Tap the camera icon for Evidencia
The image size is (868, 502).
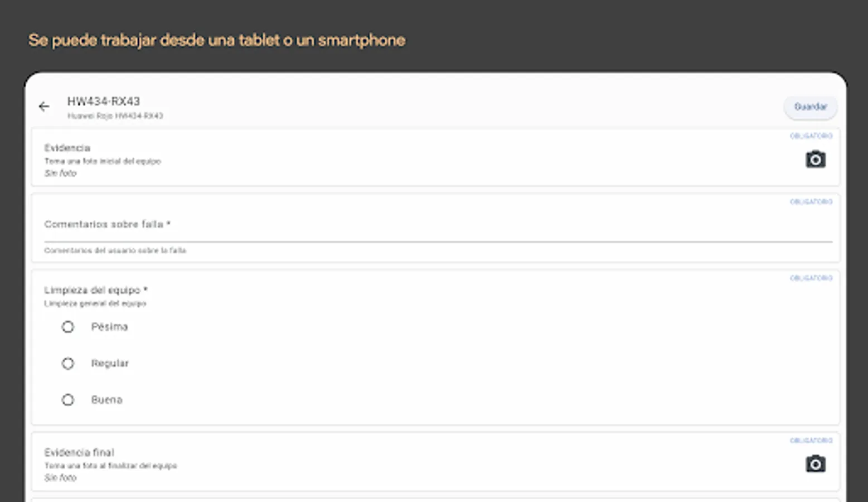815,160
